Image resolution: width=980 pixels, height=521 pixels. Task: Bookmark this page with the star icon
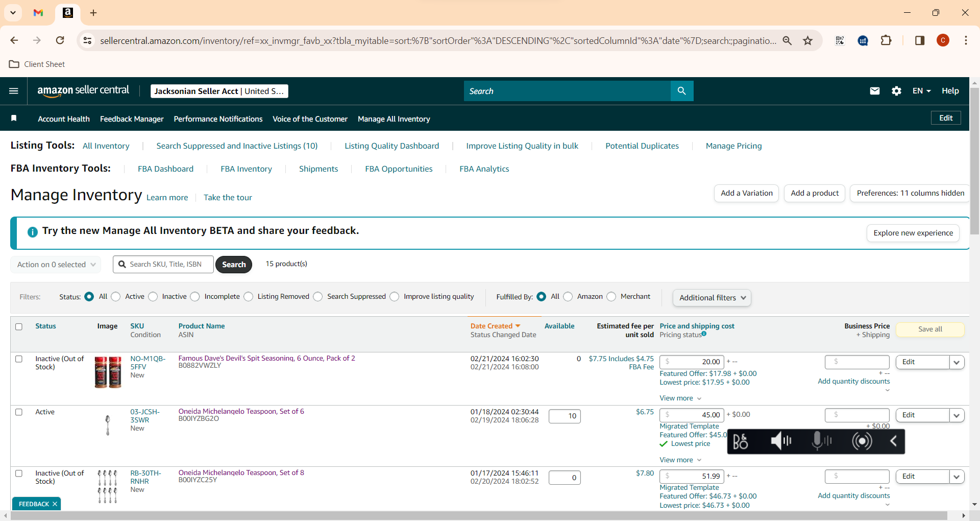807,40
